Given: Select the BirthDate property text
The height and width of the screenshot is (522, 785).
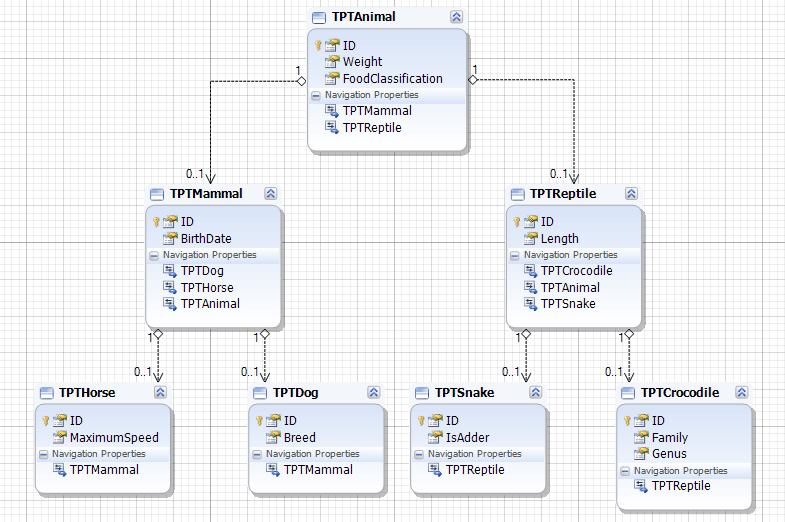Looking at the screenshot, I should click(206, 238).
